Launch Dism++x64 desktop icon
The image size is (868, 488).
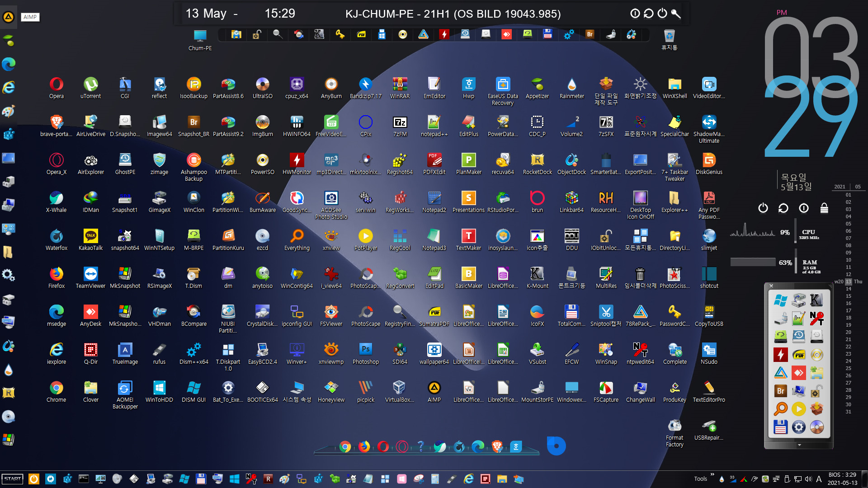coord(194,353)
